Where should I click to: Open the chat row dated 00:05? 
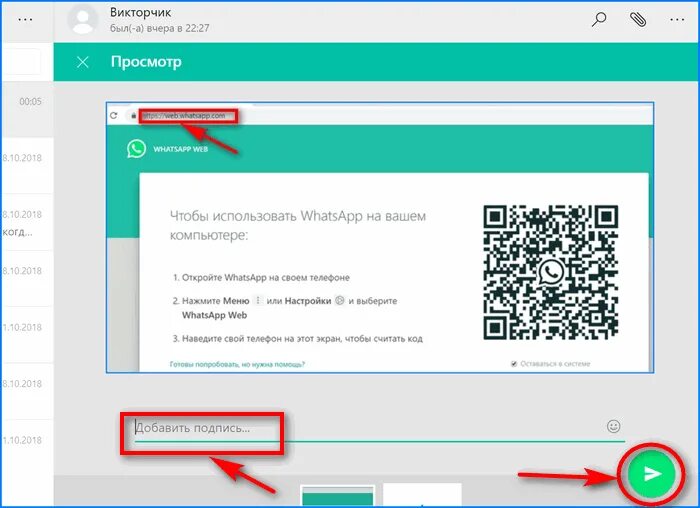[27, 109]
